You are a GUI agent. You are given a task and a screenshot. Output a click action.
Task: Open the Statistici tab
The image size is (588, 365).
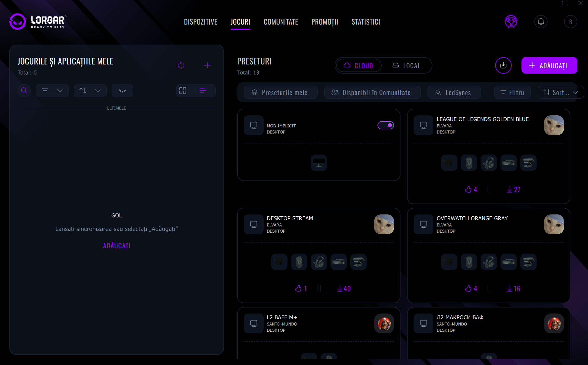(x=366, y=22)
